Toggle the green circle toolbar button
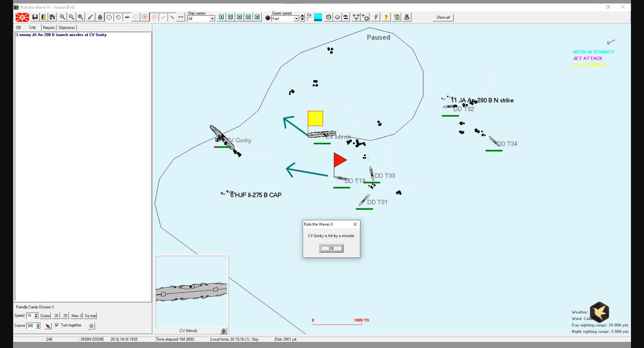 pyautogui.click(x=136, y=17)
